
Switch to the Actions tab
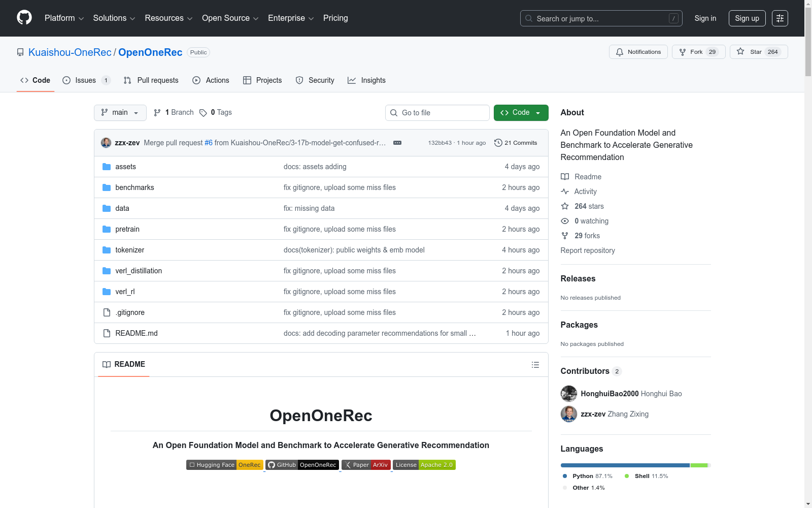pyautogui.click(x=211, y=80)
